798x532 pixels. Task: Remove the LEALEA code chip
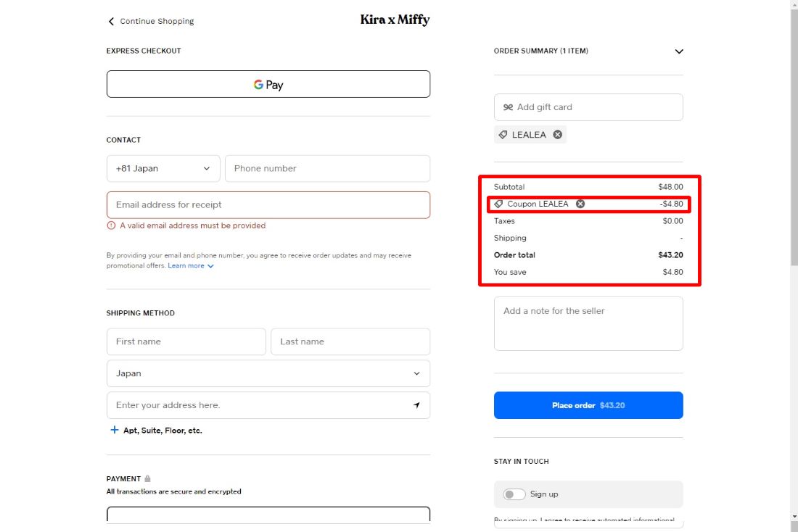coord(558,135)
